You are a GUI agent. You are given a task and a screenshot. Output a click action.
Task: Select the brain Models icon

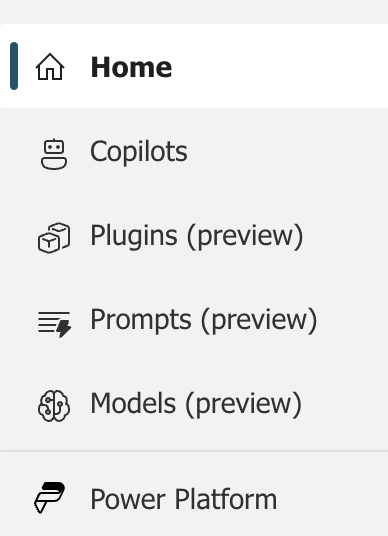coord(54,406)
